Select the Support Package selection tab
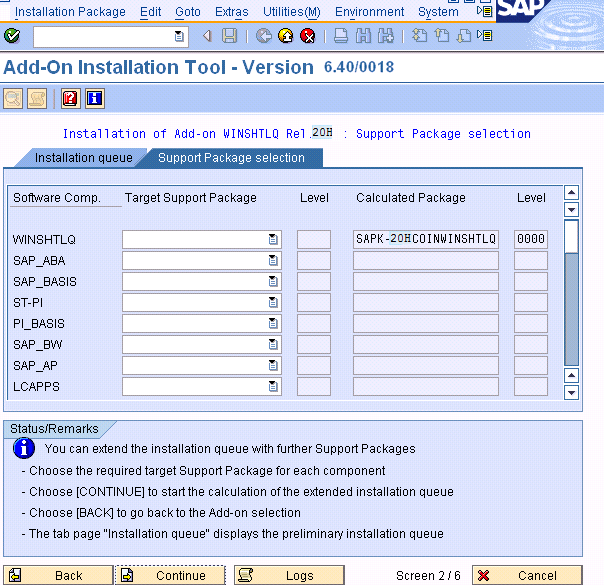 (x=231, y=158)
